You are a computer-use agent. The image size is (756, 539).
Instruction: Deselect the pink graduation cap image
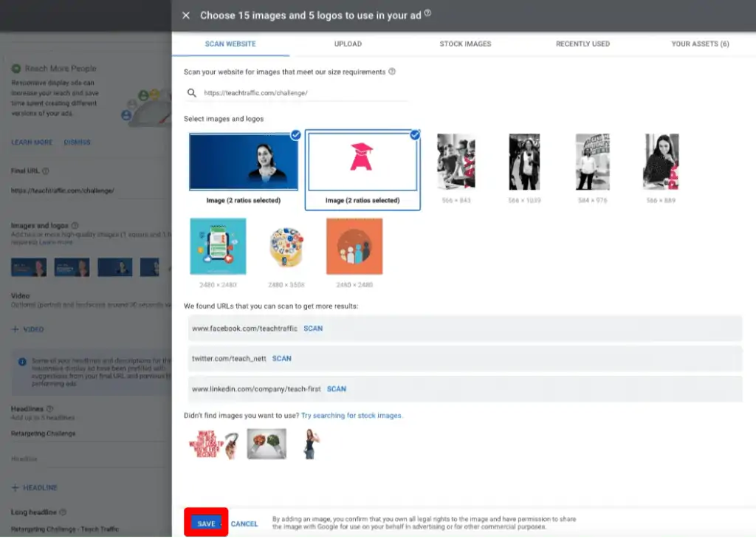coord(415,135)
